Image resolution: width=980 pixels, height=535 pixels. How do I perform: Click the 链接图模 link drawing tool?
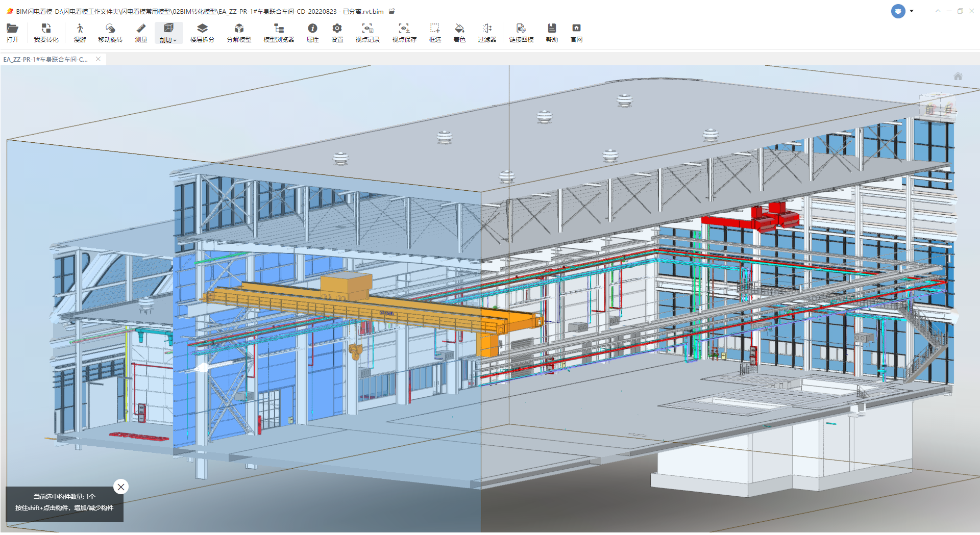click(x=521, y=33)
